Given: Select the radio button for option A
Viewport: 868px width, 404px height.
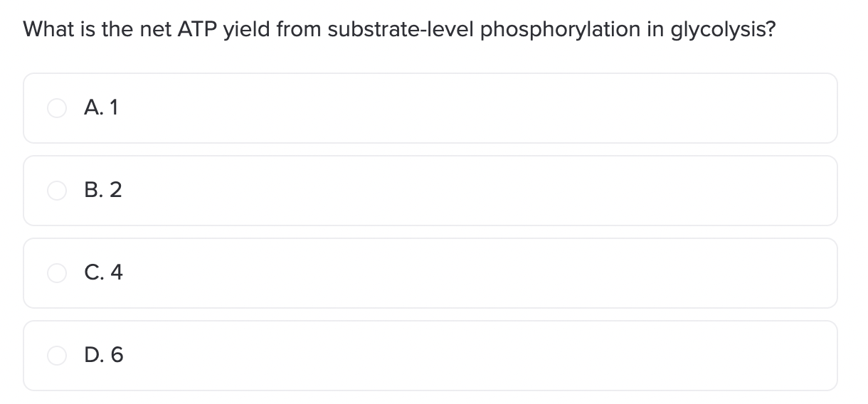Looking at the screenshot, I should [x=56, y=108].
